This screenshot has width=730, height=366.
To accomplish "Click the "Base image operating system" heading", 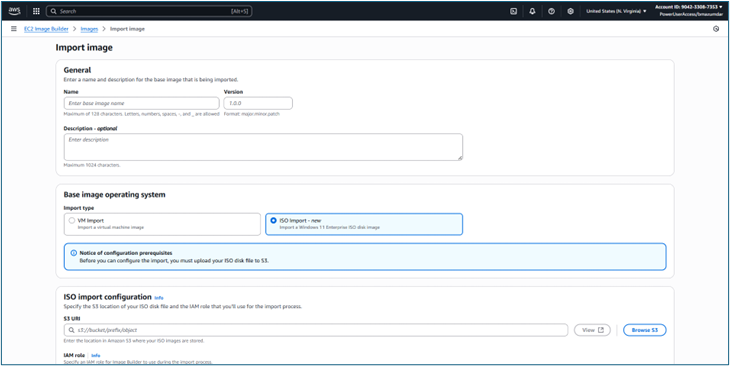I will pyautogui.click(x=115, y=195).
